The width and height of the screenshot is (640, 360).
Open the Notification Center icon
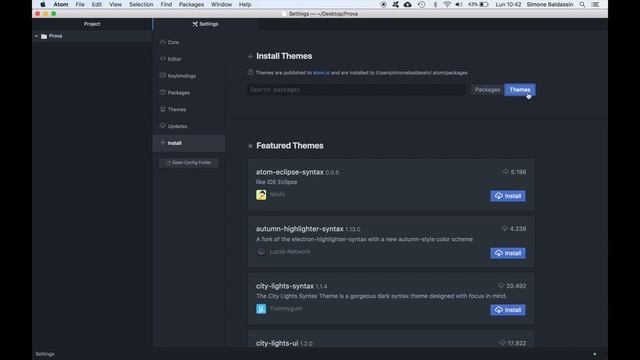point(596,4)
